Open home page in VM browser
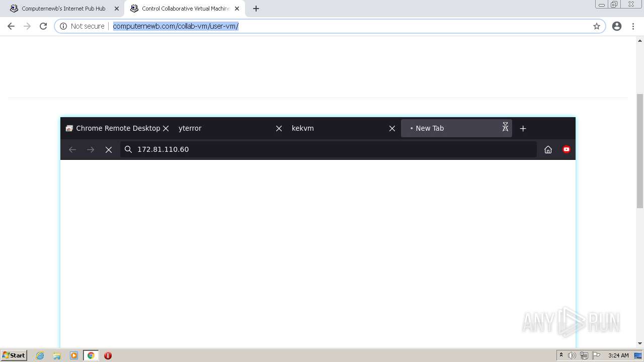This screenshot has width=644, height=362. [x=548, y=149]
